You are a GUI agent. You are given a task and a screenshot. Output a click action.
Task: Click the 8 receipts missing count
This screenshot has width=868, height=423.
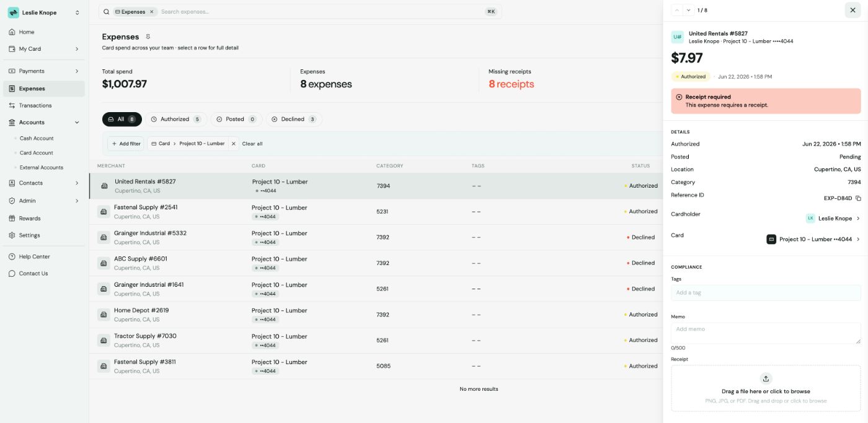coord(511,84)
